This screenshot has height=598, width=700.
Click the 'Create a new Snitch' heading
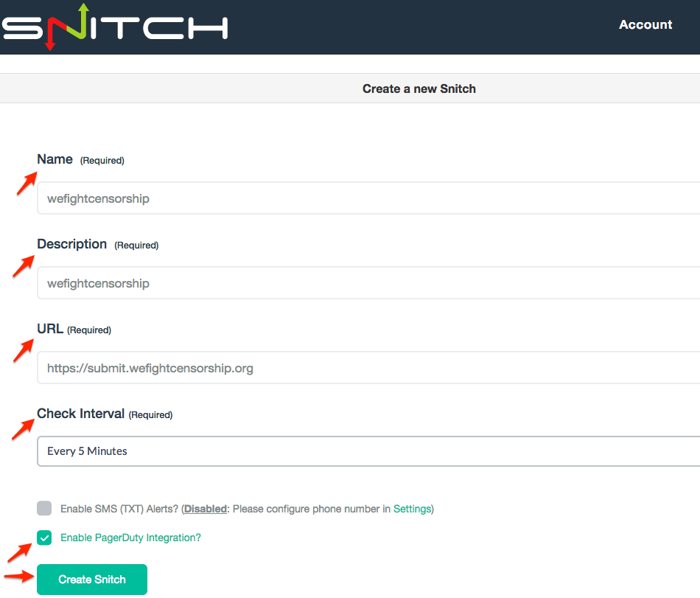[419, 88]
